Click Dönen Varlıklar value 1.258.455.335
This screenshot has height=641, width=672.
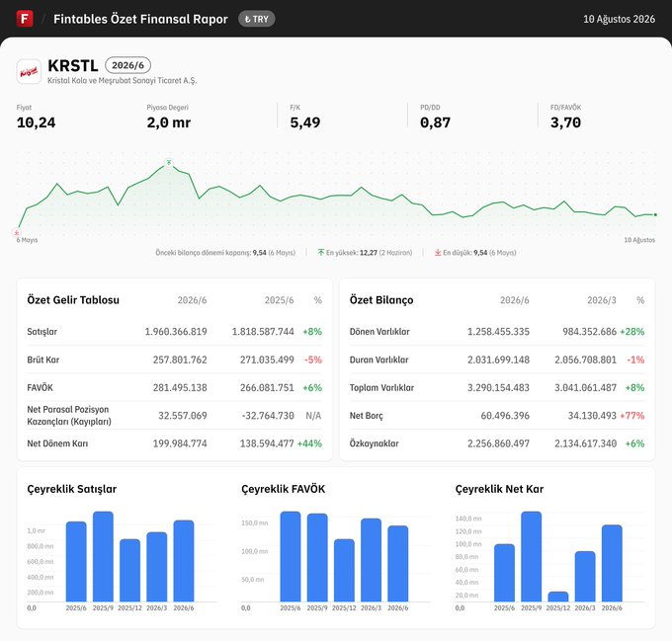click(498, 332)
